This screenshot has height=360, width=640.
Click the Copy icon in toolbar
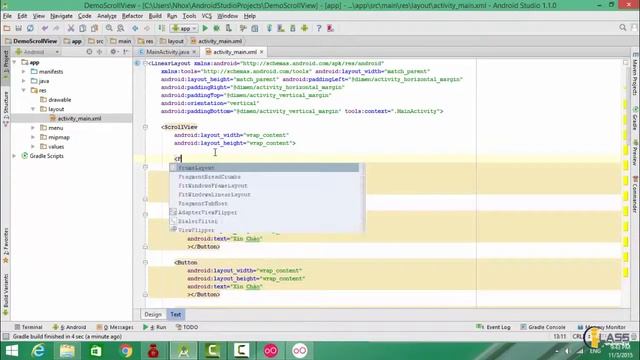[x=82, y=28]
